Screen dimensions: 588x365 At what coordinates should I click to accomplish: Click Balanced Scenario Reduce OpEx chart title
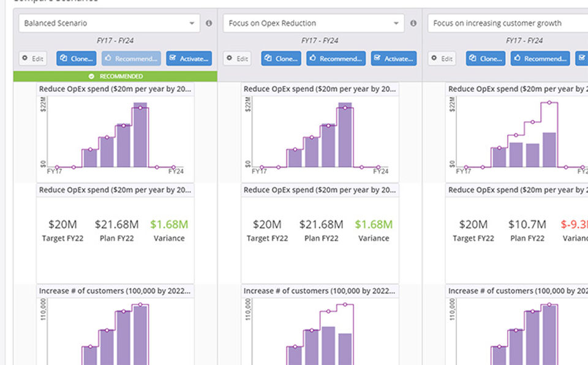(x=115, y=89)
